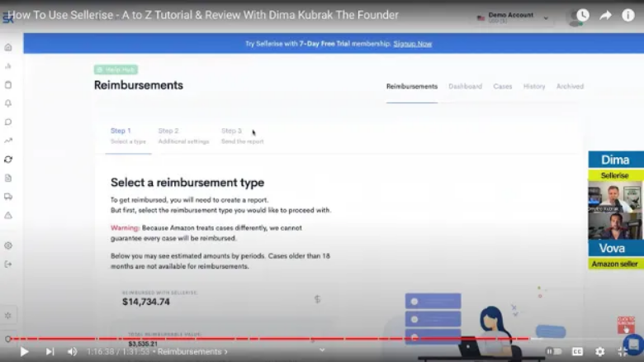Open the truck shipments sidebar icon
644x362 pixels.
click(8, 197)
